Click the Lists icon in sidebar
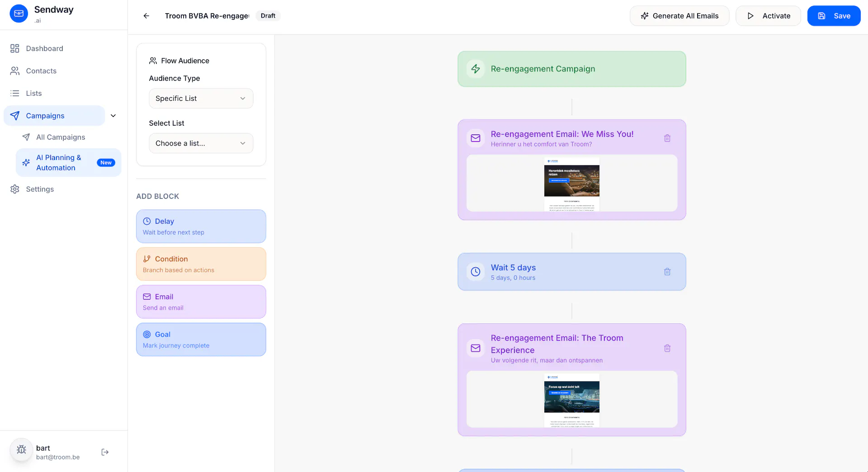This screenshot has height=472, width=868. pos(15,93)
